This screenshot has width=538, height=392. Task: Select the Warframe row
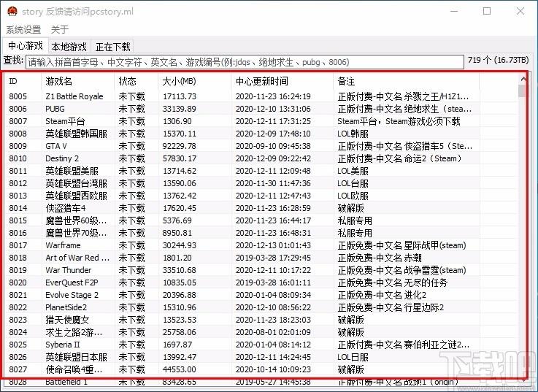tap(261, 245)
